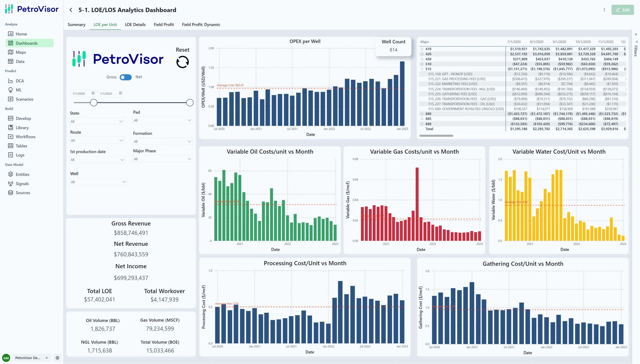This screenshot has height=364, width=640.
Task: Open the ML lightbulb item
Action: point(18,90)
